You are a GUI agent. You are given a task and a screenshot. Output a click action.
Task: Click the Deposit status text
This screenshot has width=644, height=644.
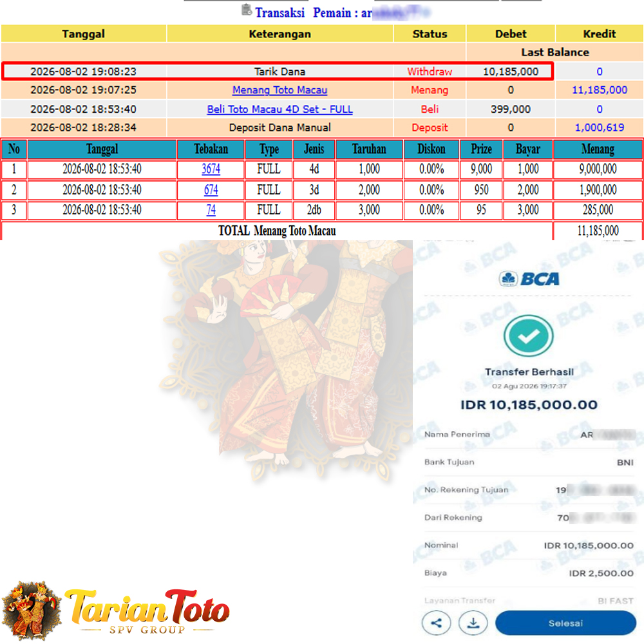tap(430, 128)
